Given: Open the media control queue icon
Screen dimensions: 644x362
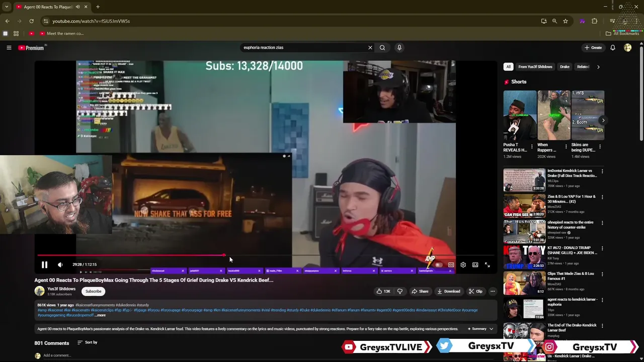Looking at the screenshot, I should point(612,21).
